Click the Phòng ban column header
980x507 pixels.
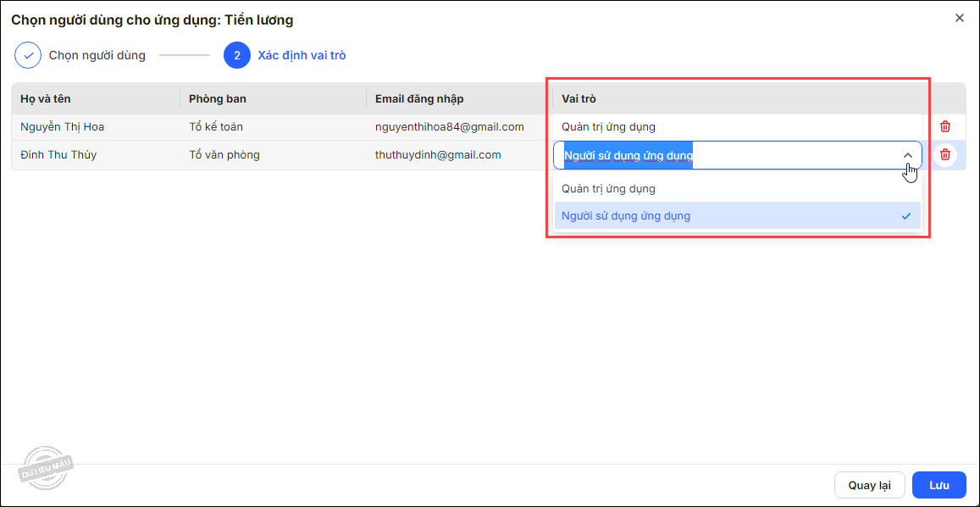[x=218, y=99]
